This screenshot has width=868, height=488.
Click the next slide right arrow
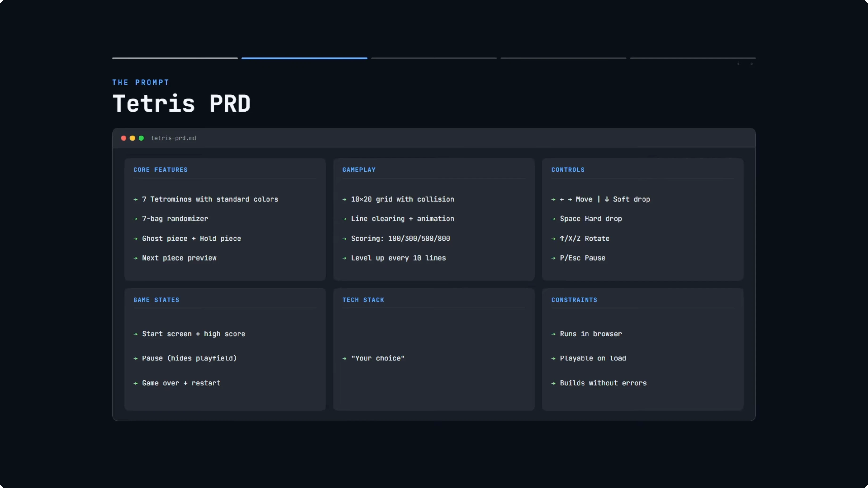pyautogui.click(x=751, y=64)
